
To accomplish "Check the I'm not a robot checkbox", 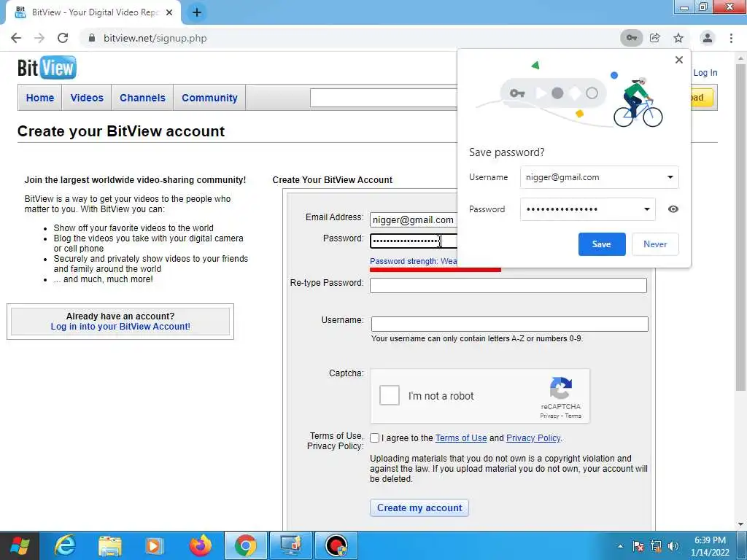I will [x=390, y=395].
